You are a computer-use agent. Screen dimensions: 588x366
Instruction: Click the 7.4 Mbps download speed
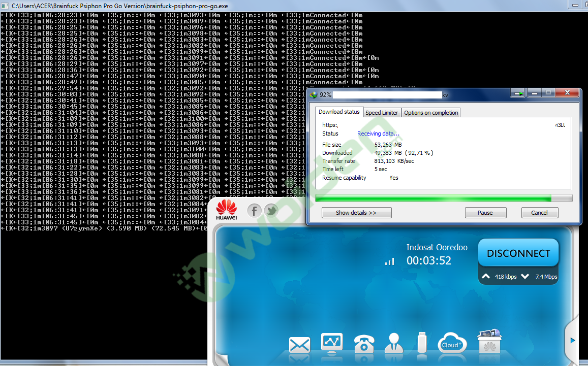point(546,277)
